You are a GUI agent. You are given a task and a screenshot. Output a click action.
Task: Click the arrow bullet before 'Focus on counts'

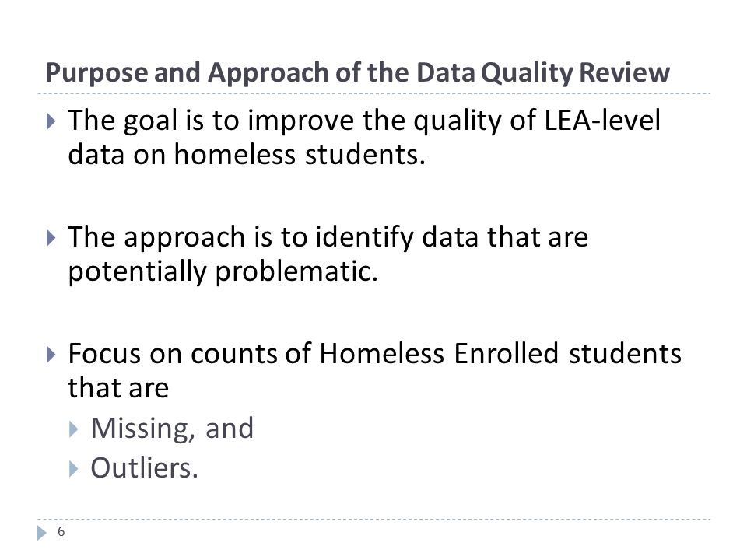pyautogui.click(x=51, y=355)
